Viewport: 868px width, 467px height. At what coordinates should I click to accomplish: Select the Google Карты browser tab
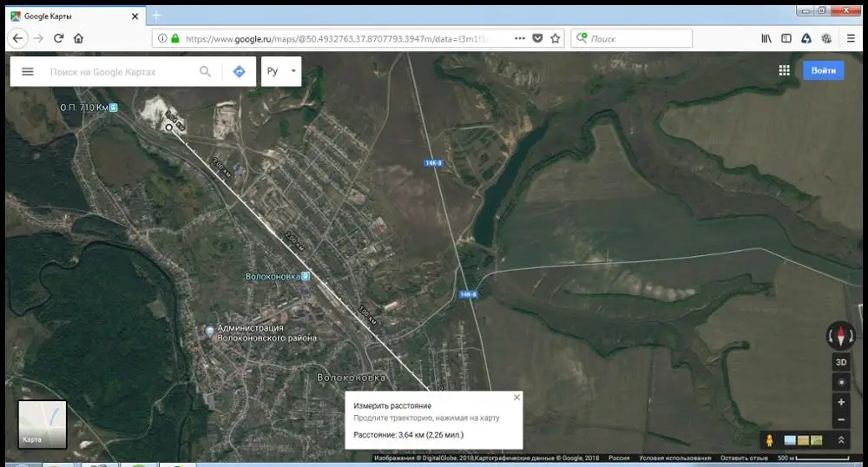[x=75, y=16]
